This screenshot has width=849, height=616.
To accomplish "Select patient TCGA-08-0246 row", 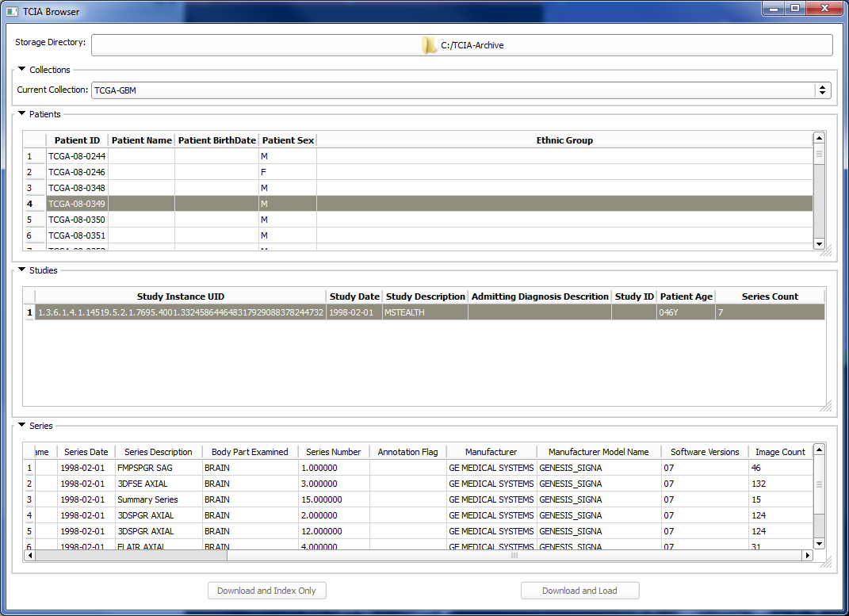I will pos(77,172).
